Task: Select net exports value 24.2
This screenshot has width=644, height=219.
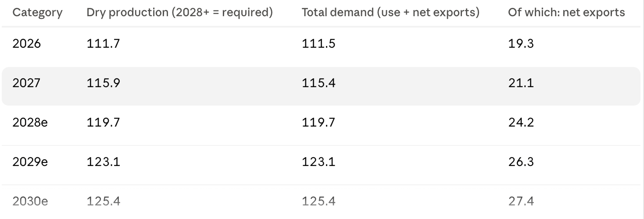Action: click(521, 122)
